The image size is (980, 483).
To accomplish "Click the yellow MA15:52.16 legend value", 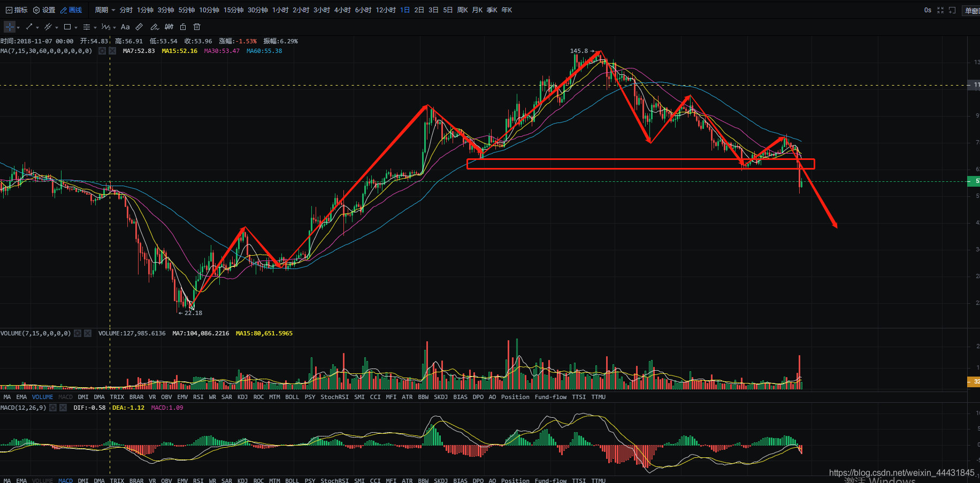I will coord(179,51).
